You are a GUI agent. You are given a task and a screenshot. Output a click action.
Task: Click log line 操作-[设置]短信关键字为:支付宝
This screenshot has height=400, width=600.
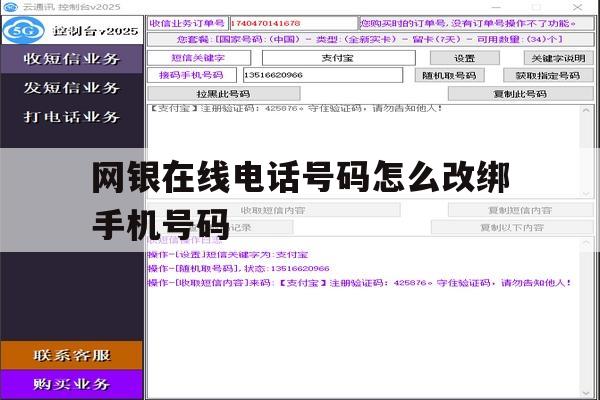[228, 255]
